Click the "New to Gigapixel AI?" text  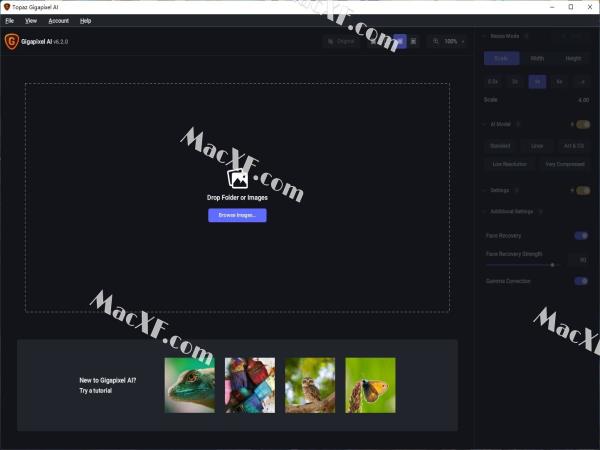tap(108, 380)
